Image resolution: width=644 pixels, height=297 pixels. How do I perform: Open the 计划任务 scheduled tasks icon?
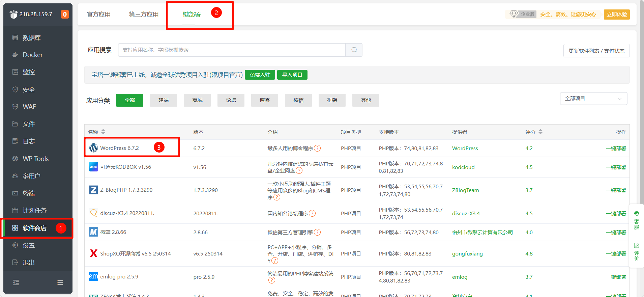pyautogui.click(x=15, y=210)
